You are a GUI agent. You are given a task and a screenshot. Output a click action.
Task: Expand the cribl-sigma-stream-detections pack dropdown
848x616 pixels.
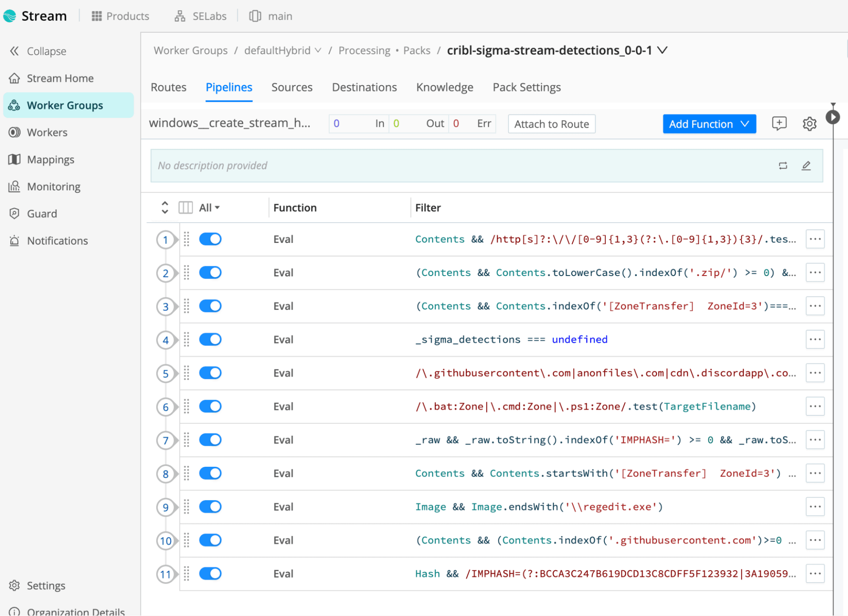(x=662, y=50)
